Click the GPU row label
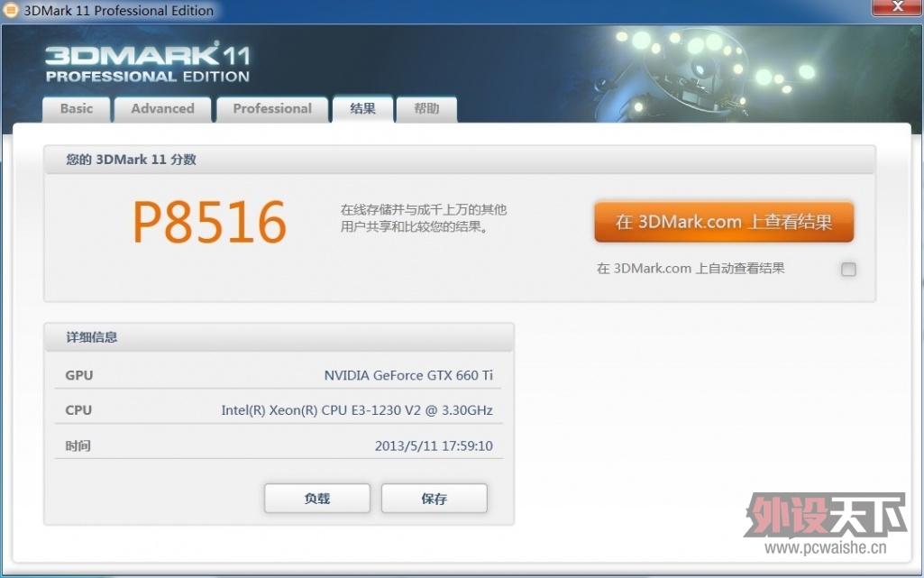This screenshot has width=924, height=578. (79, 375)
